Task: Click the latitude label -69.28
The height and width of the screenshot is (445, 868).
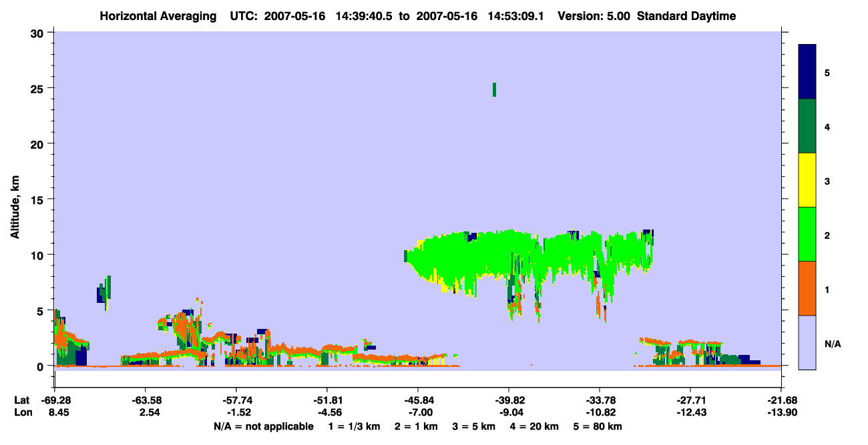Action: coord(55,400)
